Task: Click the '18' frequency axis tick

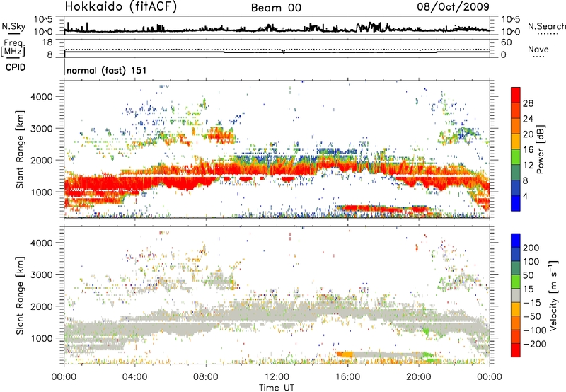Action: [47, 42]
